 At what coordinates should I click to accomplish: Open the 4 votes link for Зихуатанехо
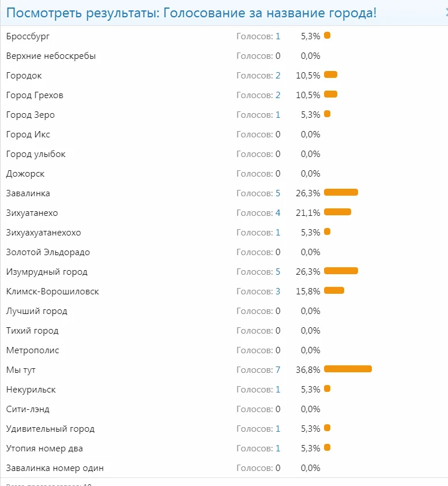click(277, 213)
